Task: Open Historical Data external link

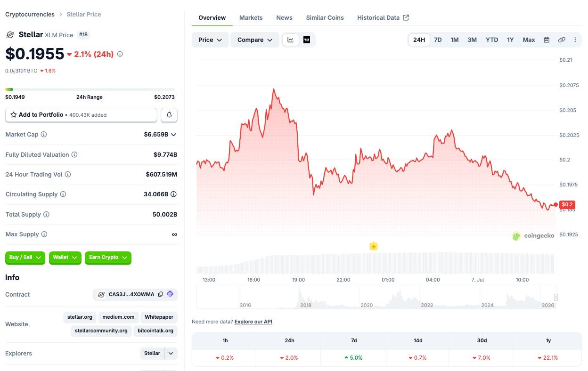Action: 383,18
